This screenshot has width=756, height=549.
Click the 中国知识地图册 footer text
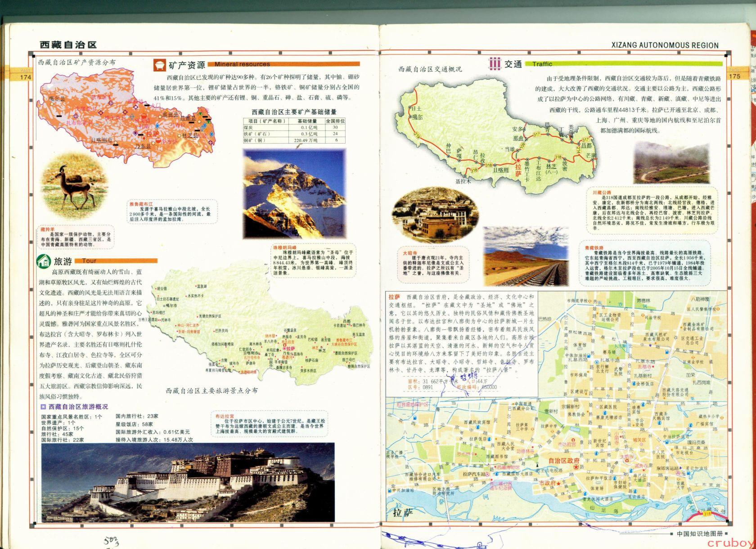coord(699,534)
